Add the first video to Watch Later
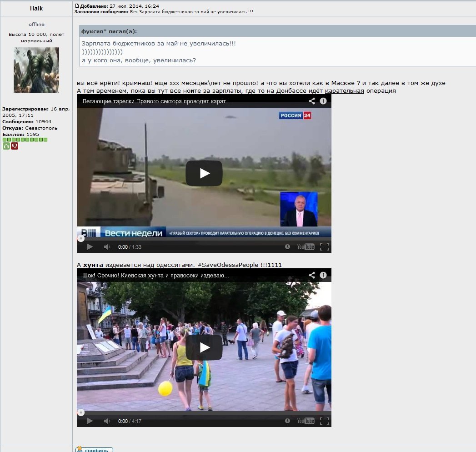The height and width of the screenshot is (452, 476). (287, 247)
